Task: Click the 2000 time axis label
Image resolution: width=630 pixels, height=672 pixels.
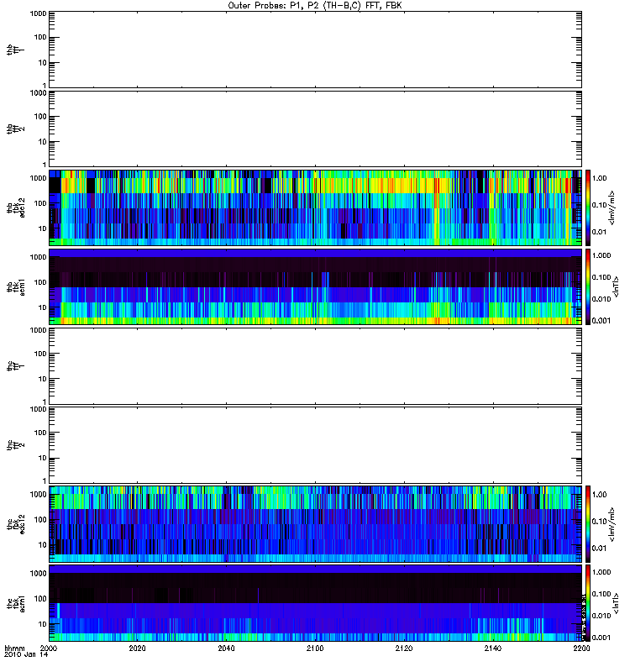Action: 49,648
